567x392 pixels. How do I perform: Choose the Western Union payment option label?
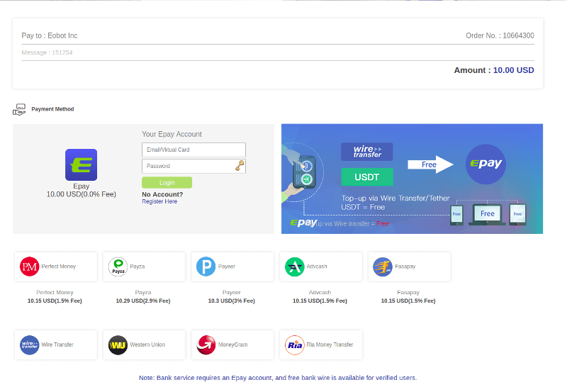(147, 345)
